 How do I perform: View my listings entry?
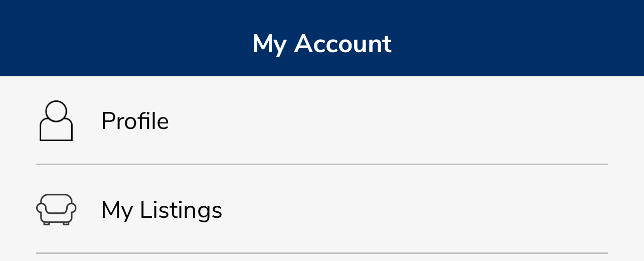click(322, 209)
